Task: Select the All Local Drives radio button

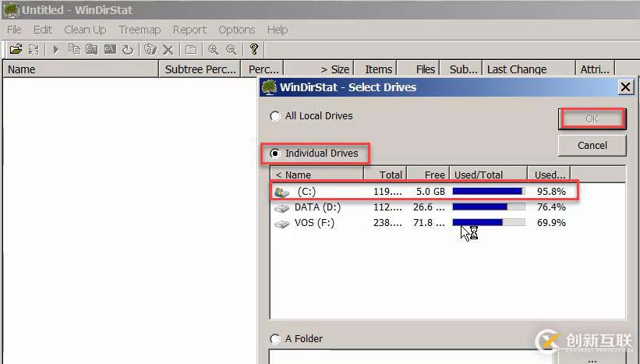Action: pyautogui.click(x=275, y=116)
